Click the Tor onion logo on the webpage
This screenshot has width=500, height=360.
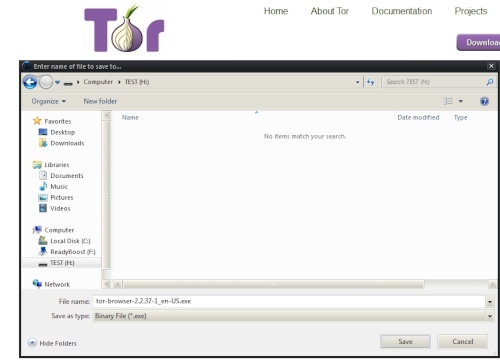(x=124, y=29)
